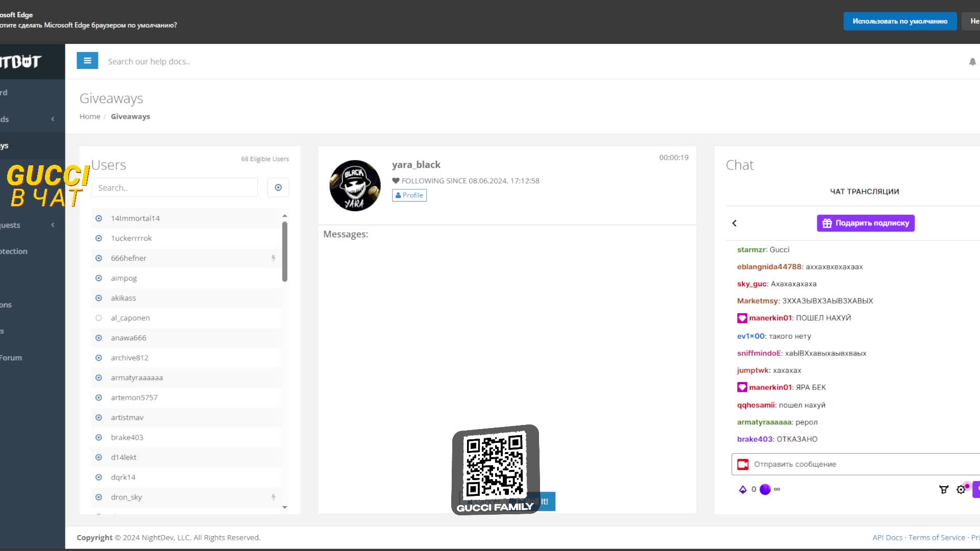The width and height of the screenshot is (980, 551).
Task: Click the Users search input
Action: pyautogui.click(x=174, y=188)
